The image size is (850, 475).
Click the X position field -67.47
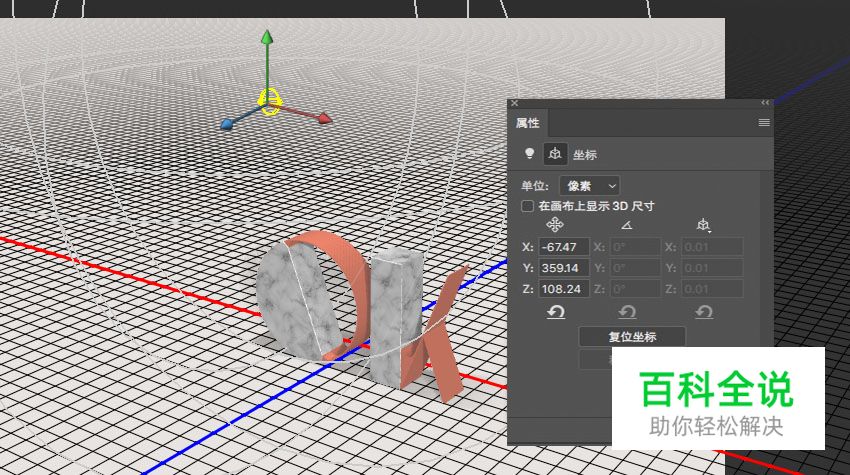coord(564,247)
